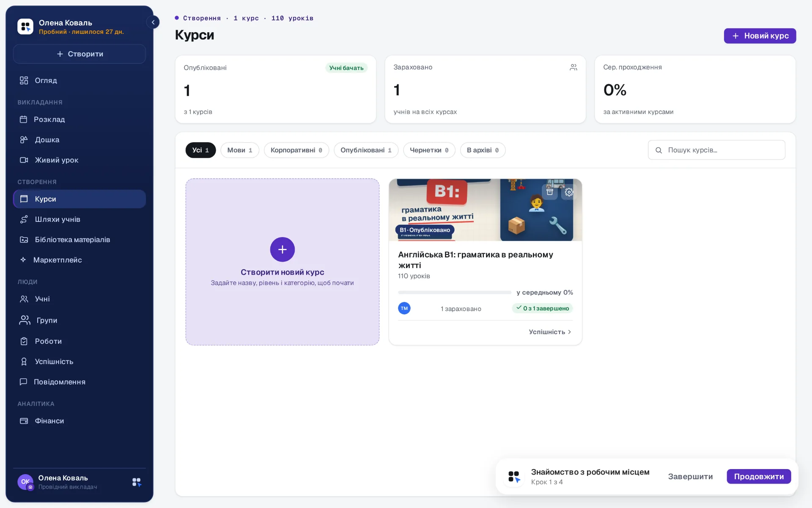Show В архіві filter
This screenshot has width=812, height=508.
pos(483,150)
